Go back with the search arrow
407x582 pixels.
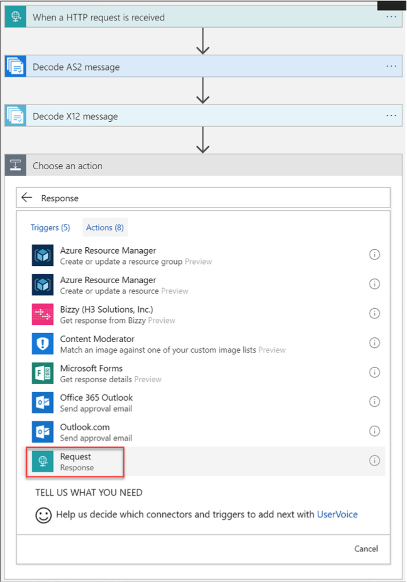(x=27, y=197)
